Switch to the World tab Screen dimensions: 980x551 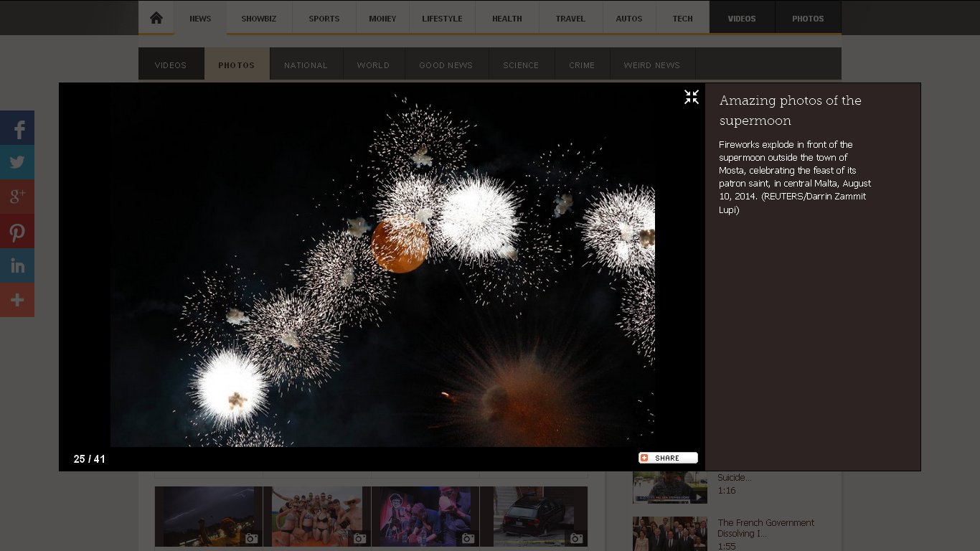[373, 65]
